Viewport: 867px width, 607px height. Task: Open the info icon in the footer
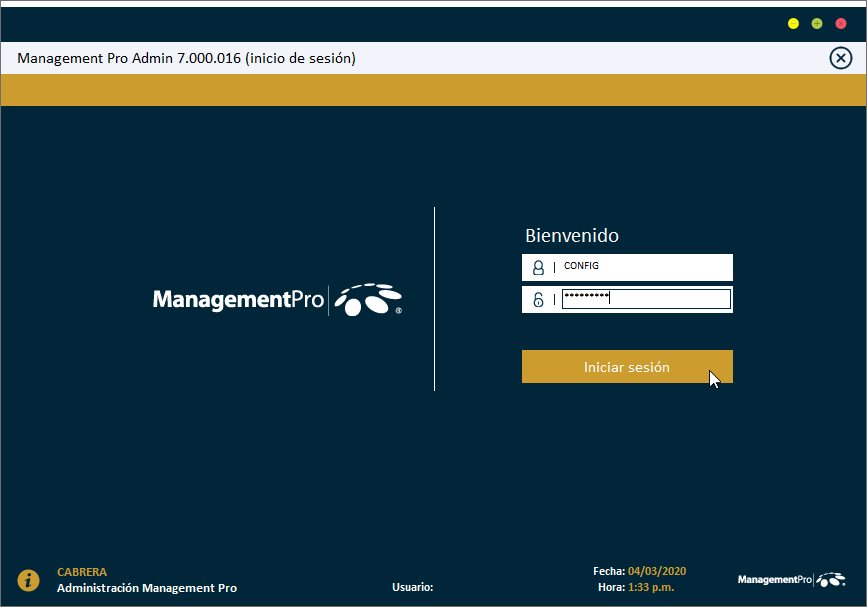(28, 580)
